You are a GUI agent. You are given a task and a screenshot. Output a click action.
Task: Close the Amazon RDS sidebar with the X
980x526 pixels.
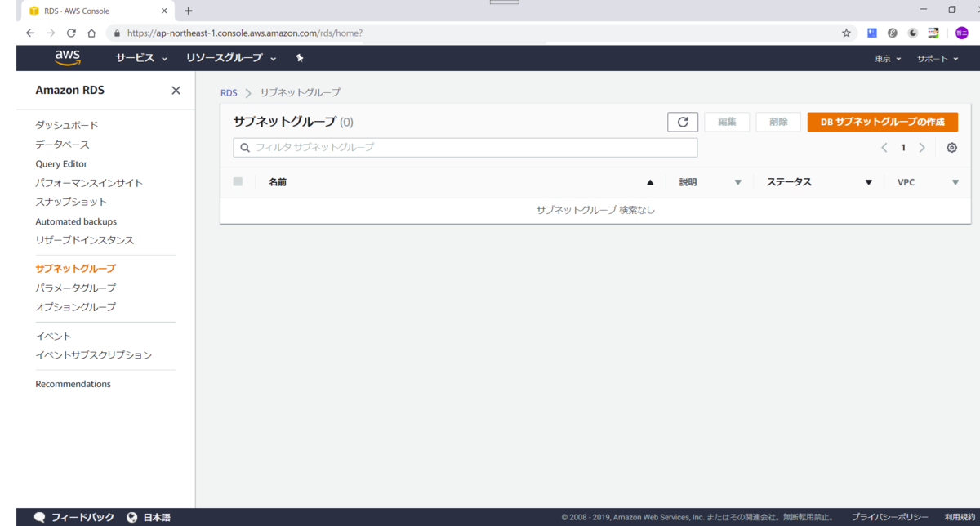(x=176, y=91)
